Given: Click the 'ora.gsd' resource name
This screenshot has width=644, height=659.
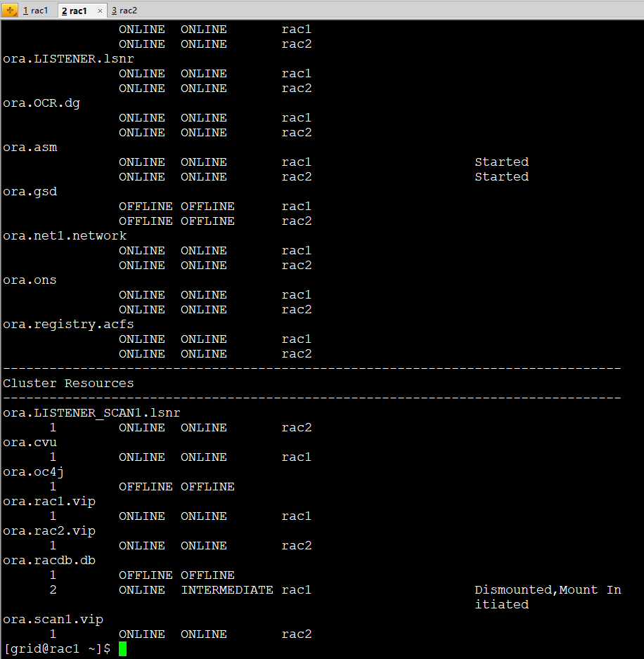Looking at the screenshot, I should 30,192.
